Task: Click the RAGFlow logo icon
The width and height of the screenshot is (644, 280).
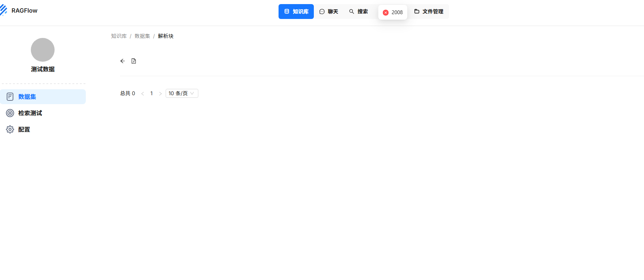Action: coord(3,10)
